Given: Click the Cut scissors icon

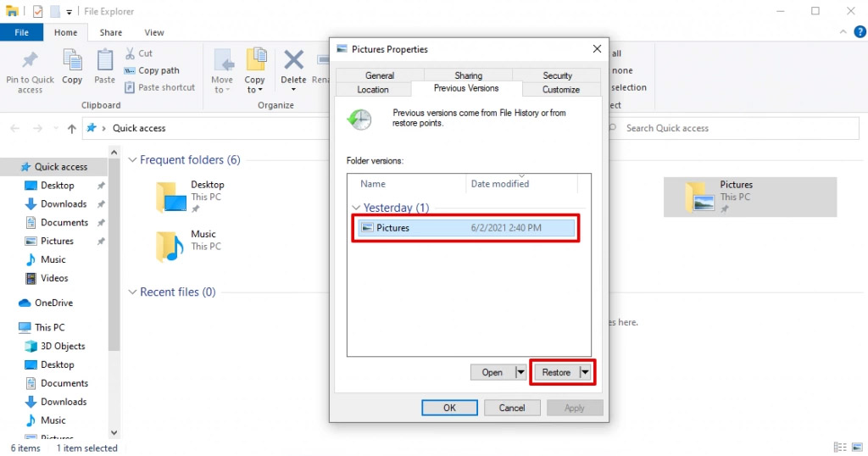Looking at the screenshot, I should click(130, 53).
